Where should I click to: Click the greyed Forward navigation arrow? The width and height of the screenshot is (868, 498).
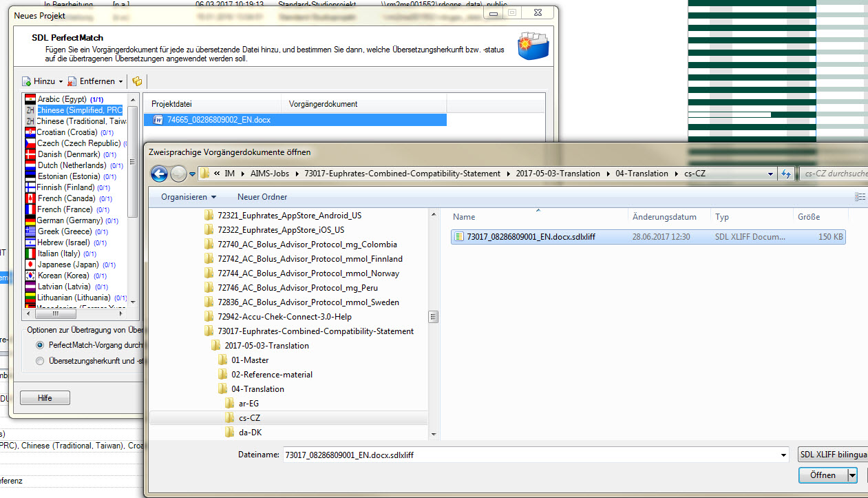[x=178, y=174]
